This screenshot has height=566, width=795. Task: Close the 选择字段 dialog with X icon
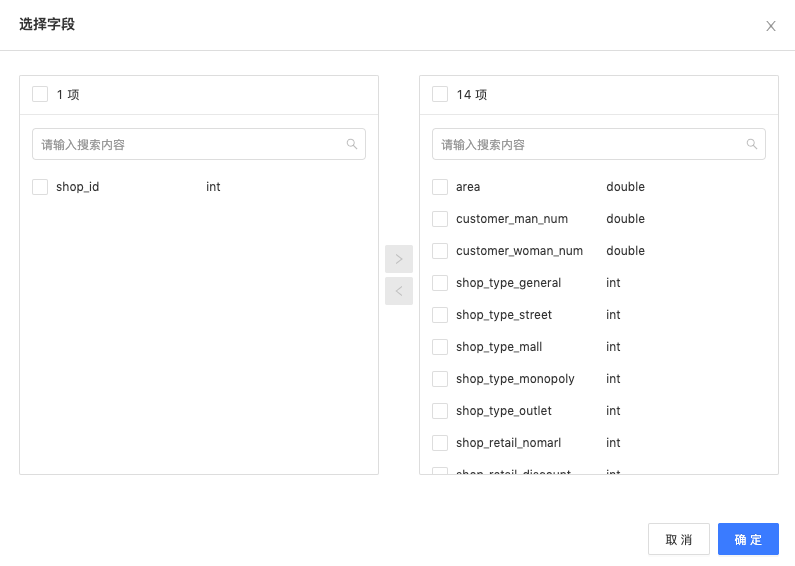pos(771,26)
